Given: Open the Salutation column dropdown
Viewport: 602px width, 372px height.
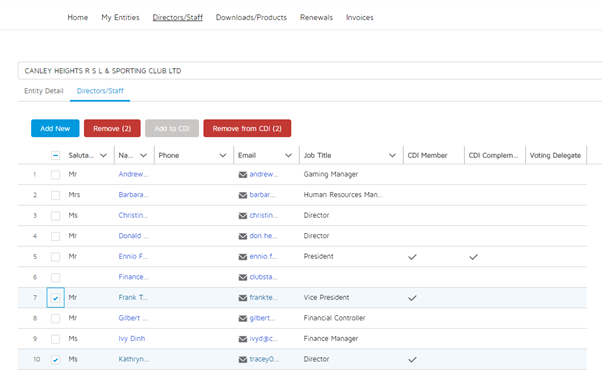Looking at the screenshot, I should [x=103, y=155].
